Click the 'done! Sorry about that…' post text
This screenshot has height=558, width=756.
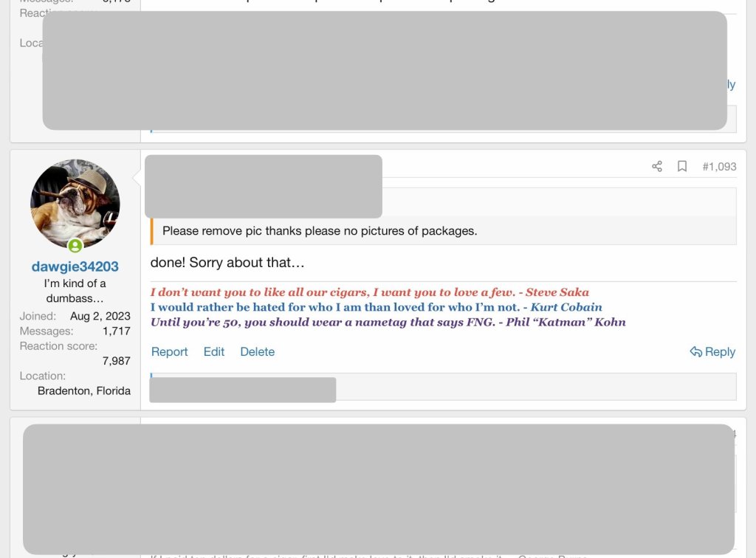click(x=227, y=263)
